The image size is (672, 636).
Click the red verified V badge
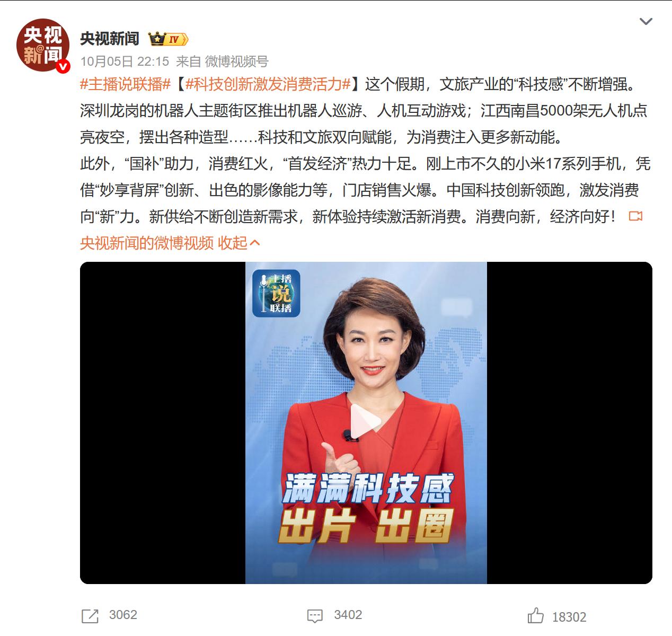pyautogui.click(x=64, y=66)
